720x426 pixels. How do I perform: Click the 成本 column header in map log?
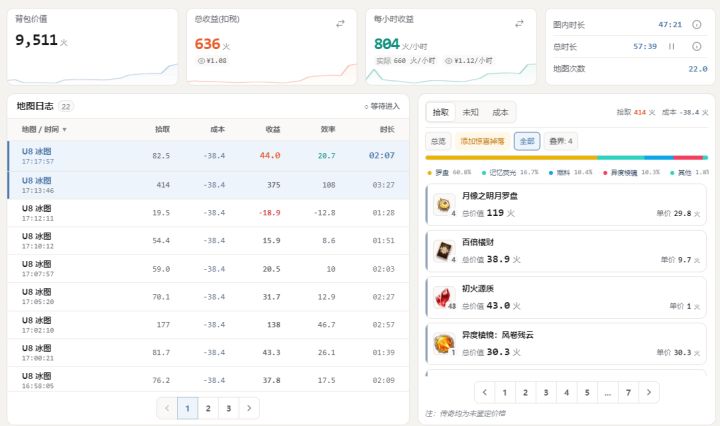click(218, 129)
